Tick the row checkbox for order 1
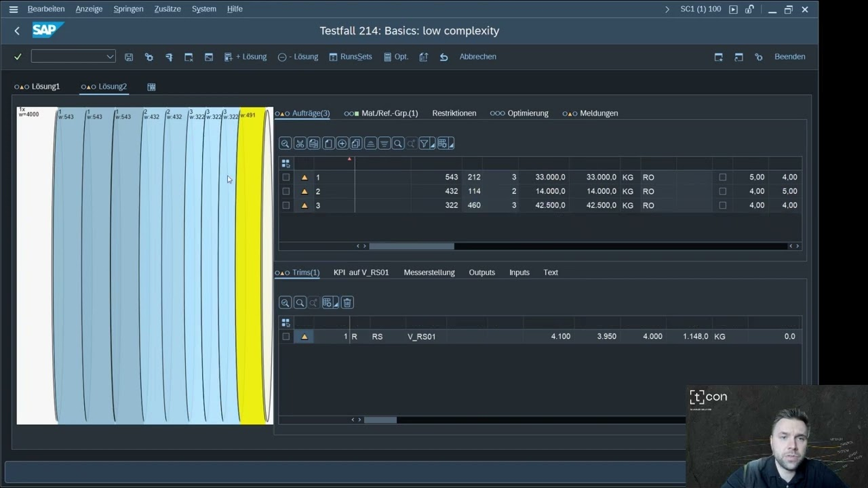This screenshot has height=488, width=868. 286,178
